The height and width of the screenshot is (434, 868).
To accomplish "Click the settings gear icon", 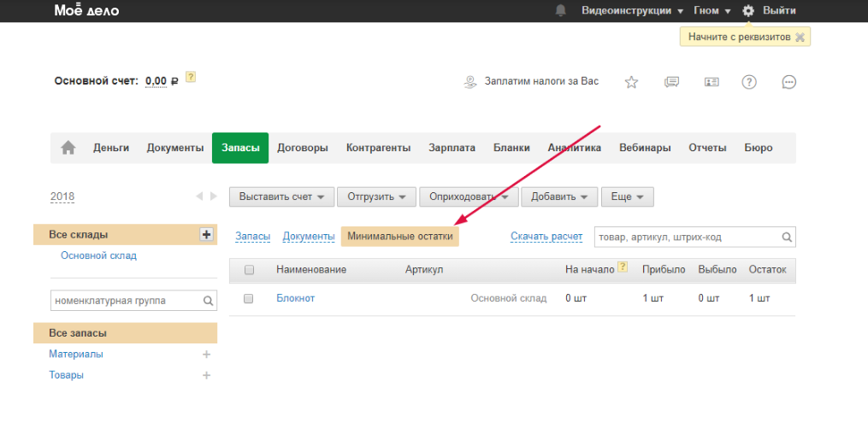I will [748, 11].
